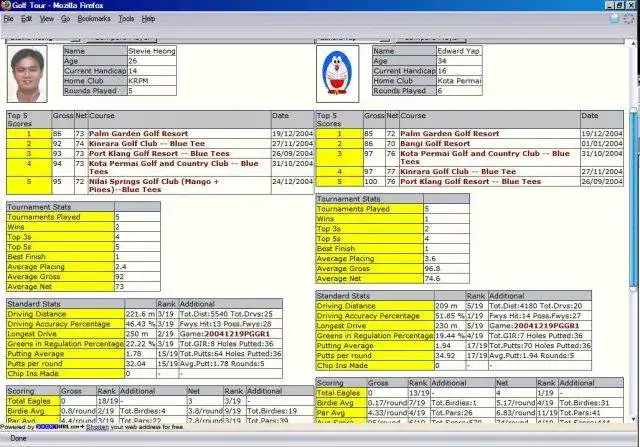The height and width of the screenshot is (447, 640).
Task: Click the vertical scrollbar thumb
Action: 633,200
